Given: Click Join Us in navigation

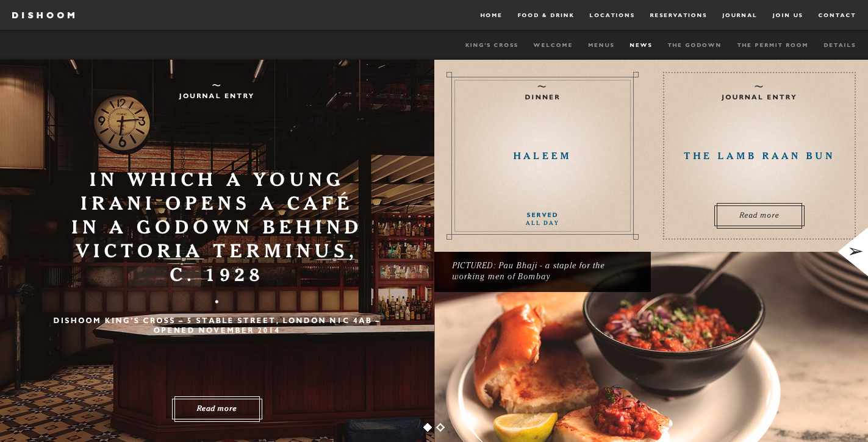Looking at the screenshot, I should coord(787,15).
